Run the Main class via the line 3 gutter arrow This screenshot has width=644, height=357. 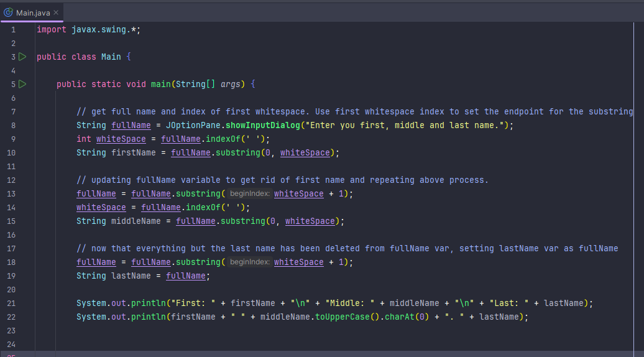[x=22, y=57]
